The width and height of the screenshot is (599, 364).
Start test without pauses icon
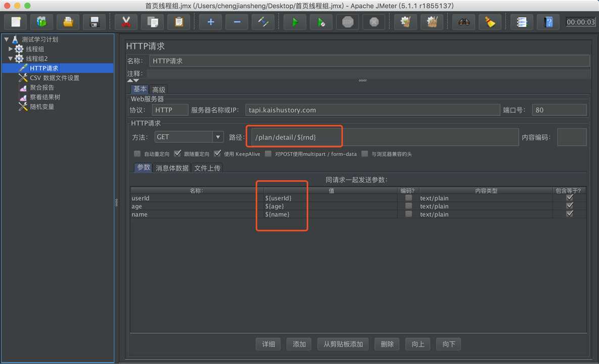(x=321, y=22)
